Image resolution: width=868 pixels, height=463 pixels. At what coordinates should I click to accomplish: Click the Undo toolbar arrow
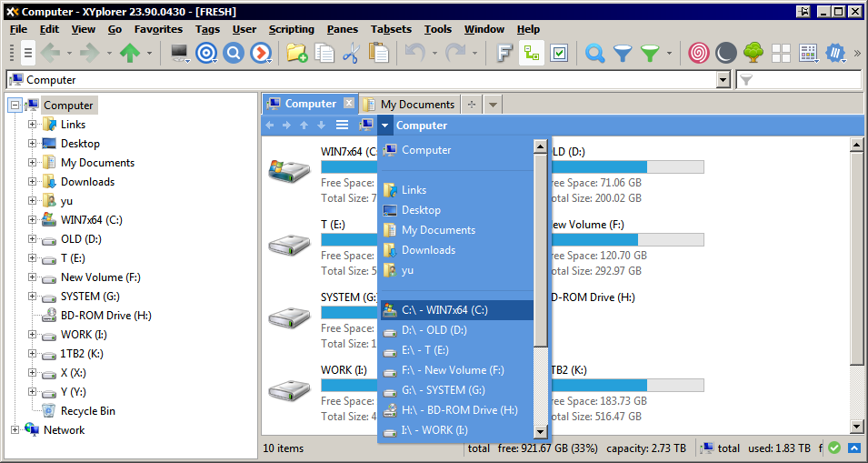(415, 53)
